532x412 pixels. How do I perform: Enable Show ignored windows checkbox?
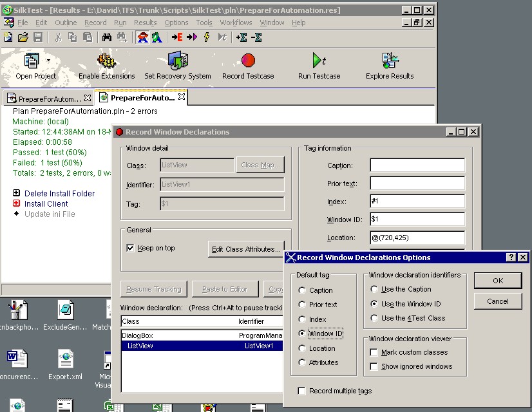click(x=374, y=366)
